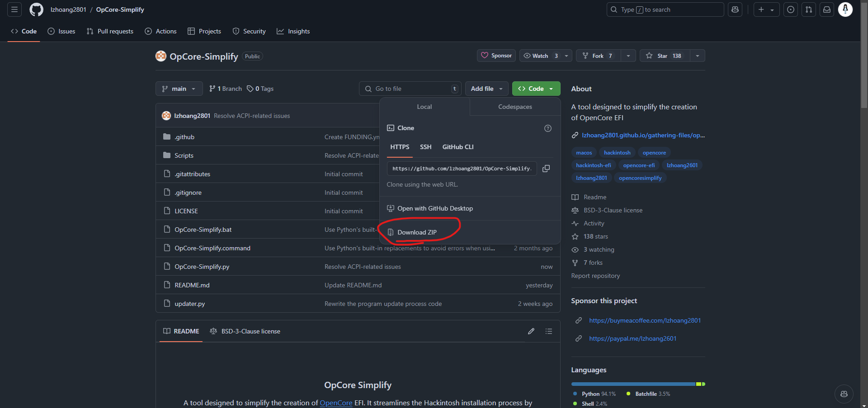Focus the Type to search field
The width and height of the screenshot is (868, 408).
[665, 9]
